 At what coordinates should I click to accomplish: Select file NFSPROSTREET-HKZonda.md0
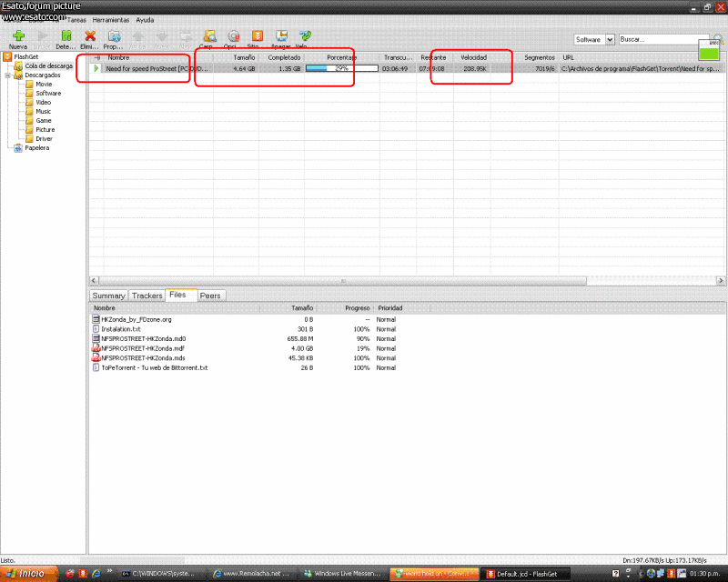(x=139, y=339)
